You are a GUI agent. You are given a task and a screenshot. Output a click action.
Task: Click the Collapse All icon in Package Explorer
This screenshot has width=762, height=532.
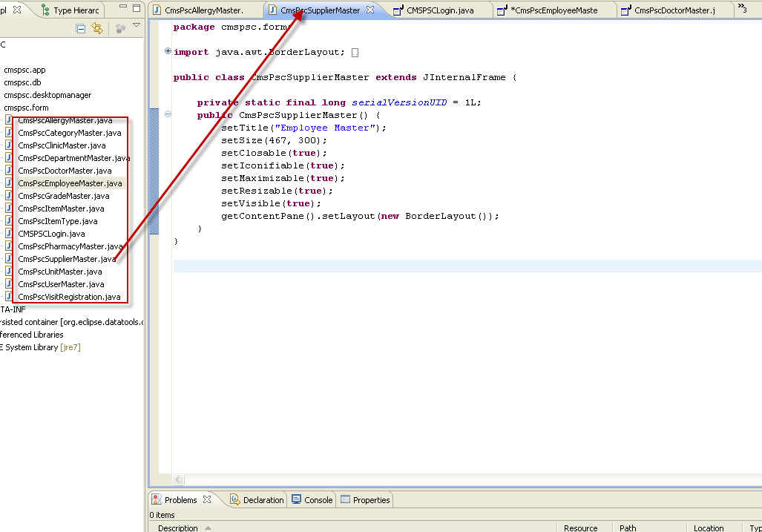click(x=81, y=29)
